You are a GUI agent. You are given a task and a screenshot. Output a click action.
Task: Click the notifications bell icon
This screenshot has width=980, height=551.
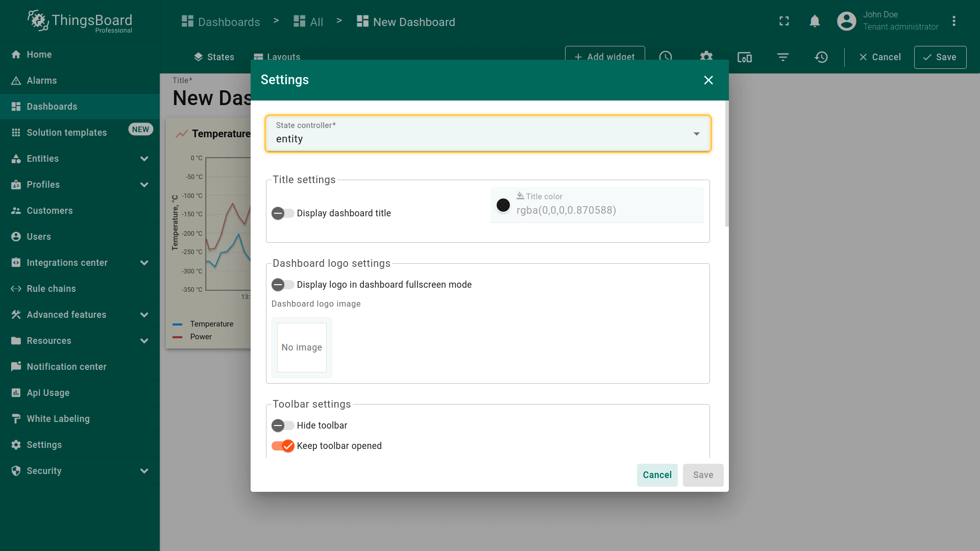tap(815, 21)
